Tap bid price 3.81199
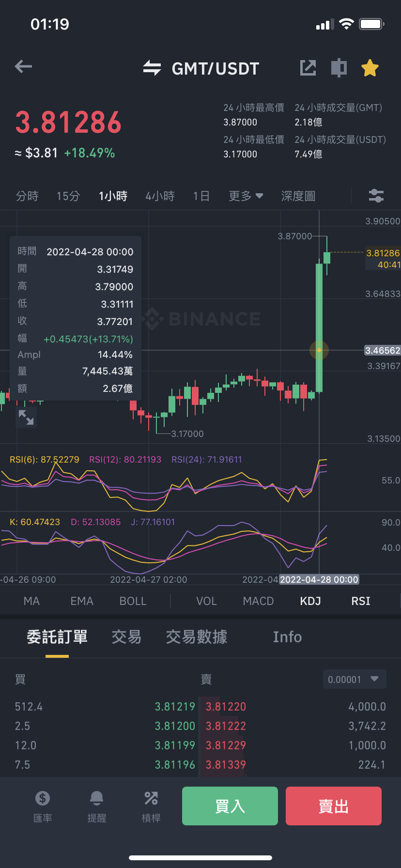401x868 pixels. [175, 745]
